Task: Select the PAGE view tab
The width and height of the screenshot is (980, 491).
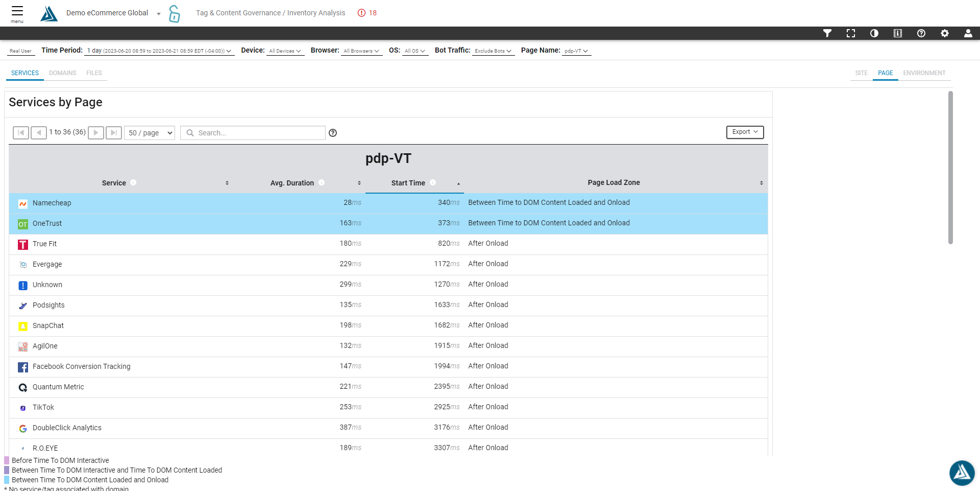Action: pyautogui.click(x=886, y=73)
